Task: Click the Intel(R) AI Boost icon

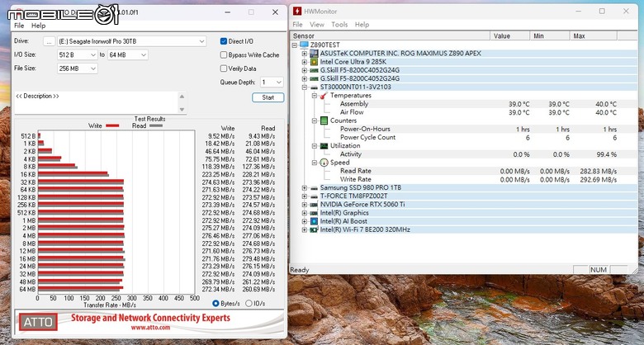Action: pos(314,221)
